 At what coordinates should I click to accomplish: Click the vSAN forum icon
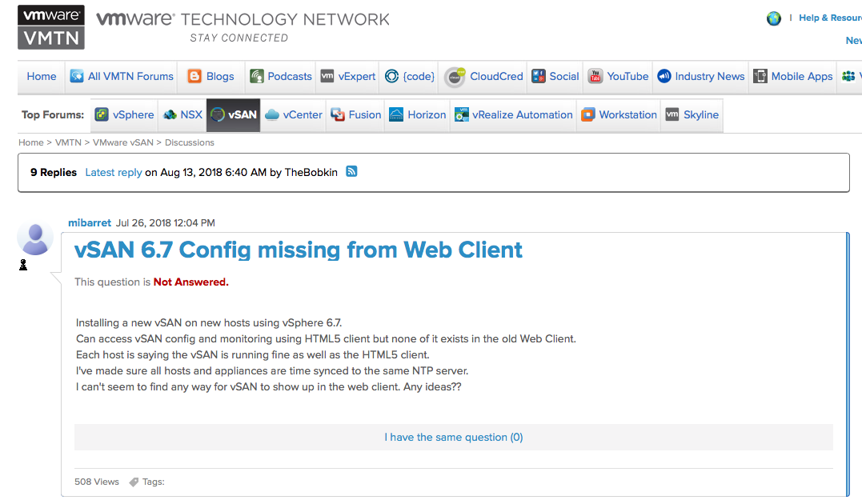(x=218, y=115)
